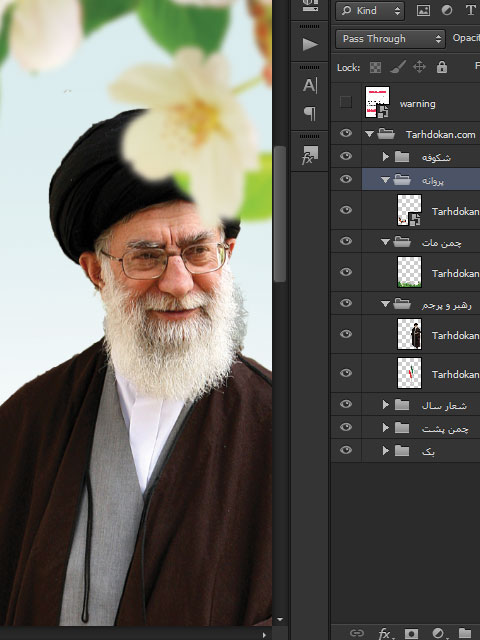Click the folder icon of چمن مات group

[402, 242]
